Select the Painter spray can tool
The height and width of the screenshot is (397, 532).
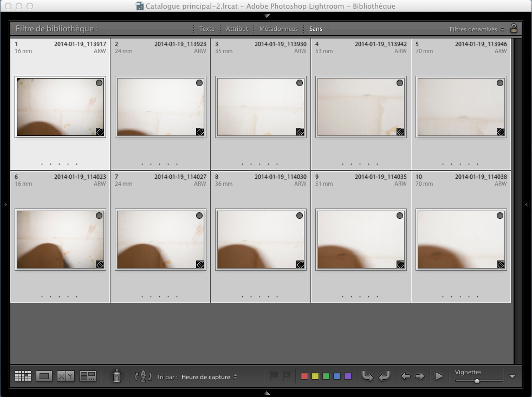[x=116, y=376]
